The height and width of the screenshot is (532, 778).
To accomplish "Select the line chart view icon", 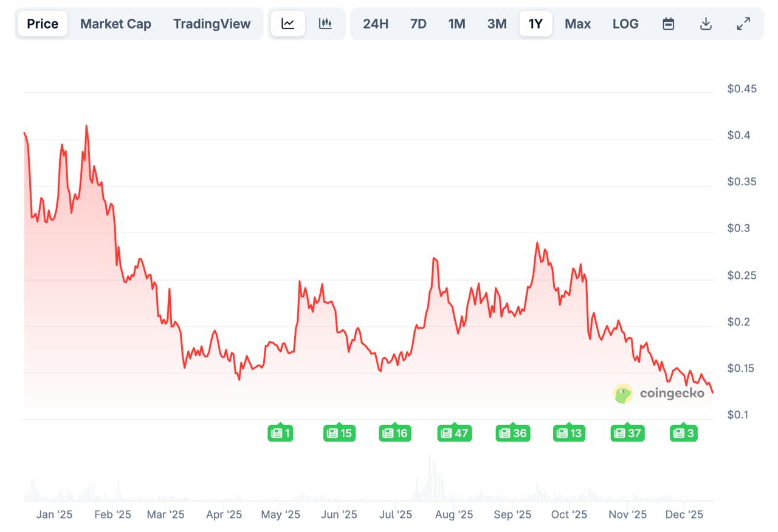I will [287, 24].
